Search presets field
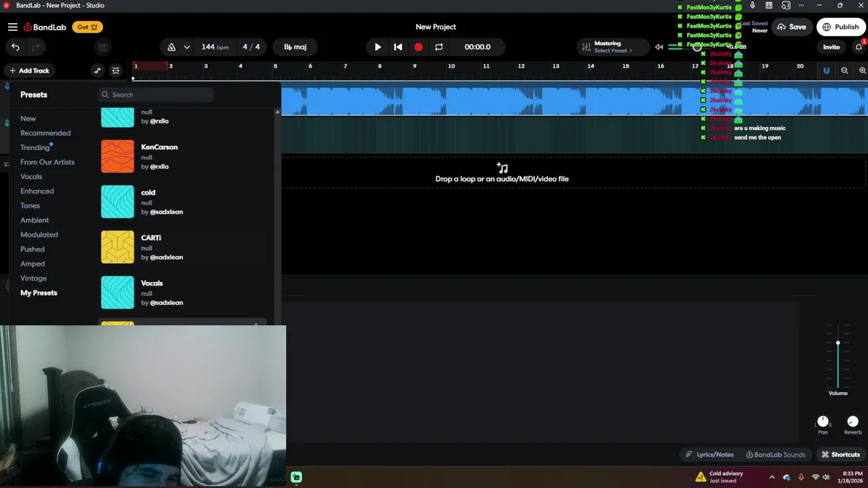This screenshot has width=868, height=488. [x=155, y=95]
